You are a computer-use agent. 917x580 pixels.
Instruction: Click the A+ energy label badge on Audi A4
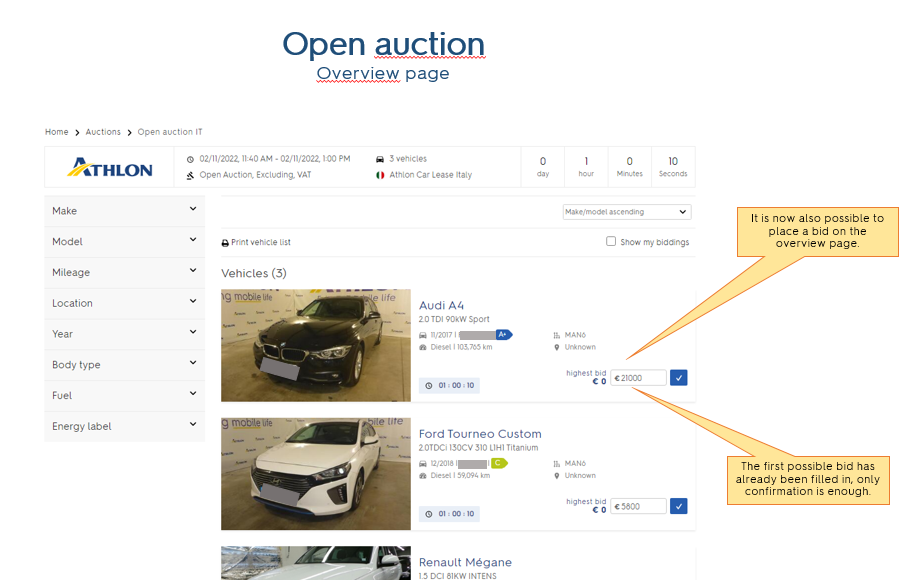pos(504,335)
